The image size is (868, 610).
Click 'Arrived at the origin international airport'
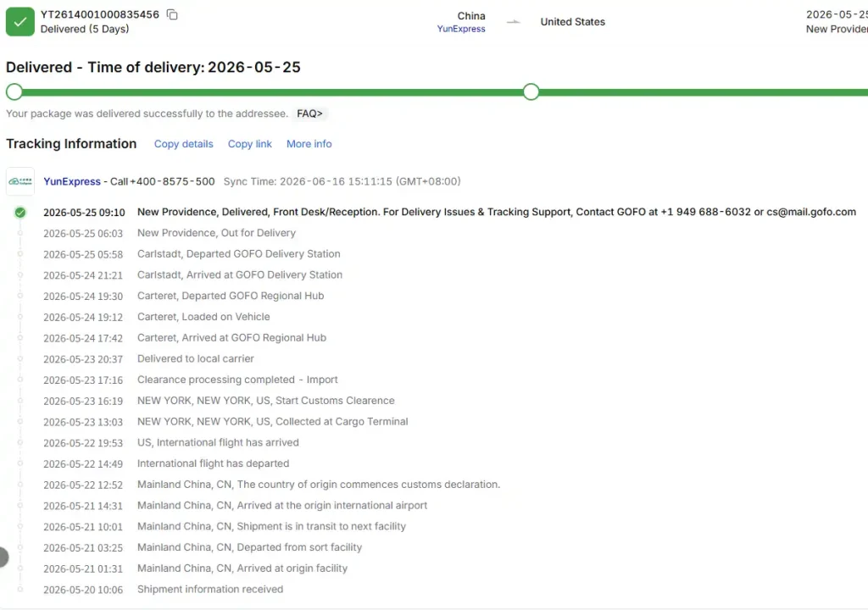[x=282, y=506]
